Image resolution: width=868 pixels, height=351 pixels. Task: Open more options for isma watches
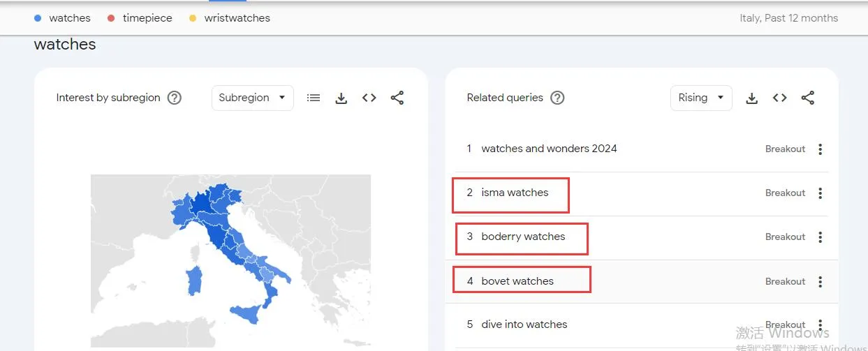coord(821,193)
